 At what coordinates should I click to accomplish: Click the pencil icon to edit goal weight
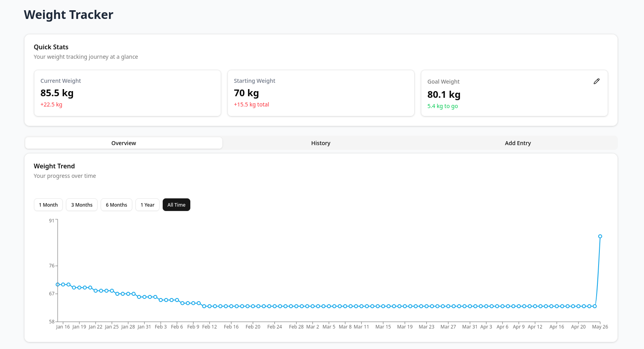tap(596, 81)
